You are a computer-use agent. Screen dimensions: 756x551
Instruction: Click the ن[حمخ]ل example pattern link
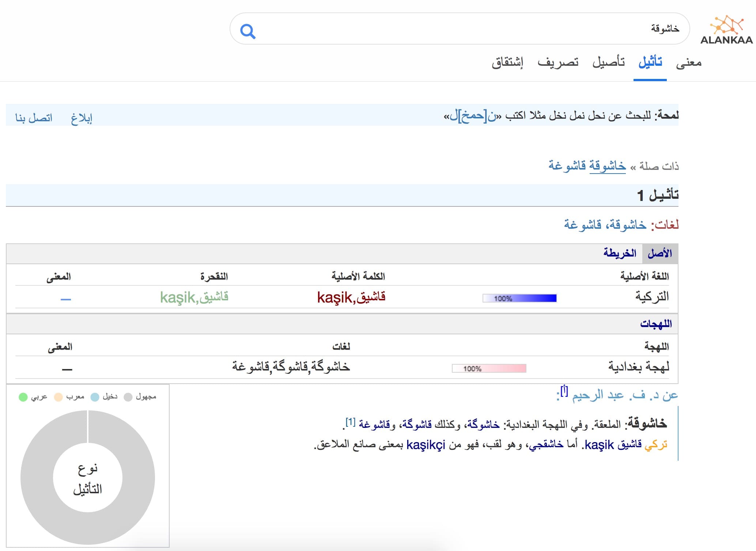[473, 115]
